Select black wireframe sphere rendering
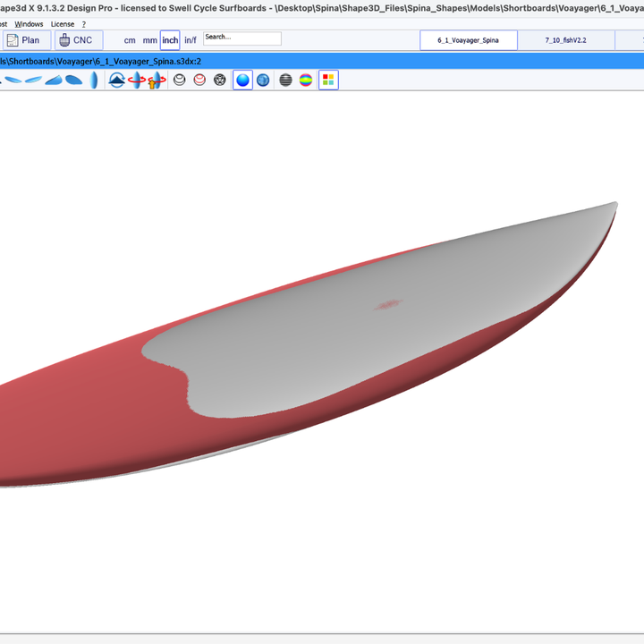 click(x=180, y=80)
